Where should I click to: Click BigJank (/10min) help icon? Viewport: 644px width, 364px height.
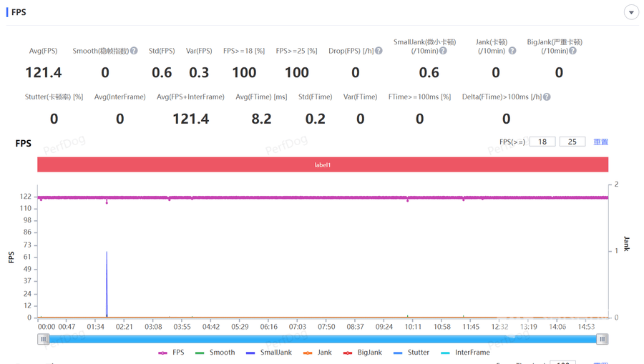[572, 51]
